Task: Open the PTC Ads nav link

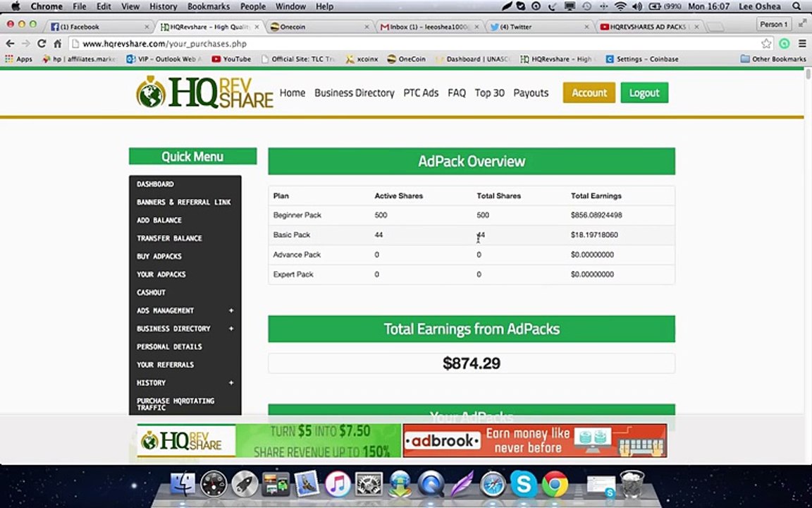Action: coord(421,93)
